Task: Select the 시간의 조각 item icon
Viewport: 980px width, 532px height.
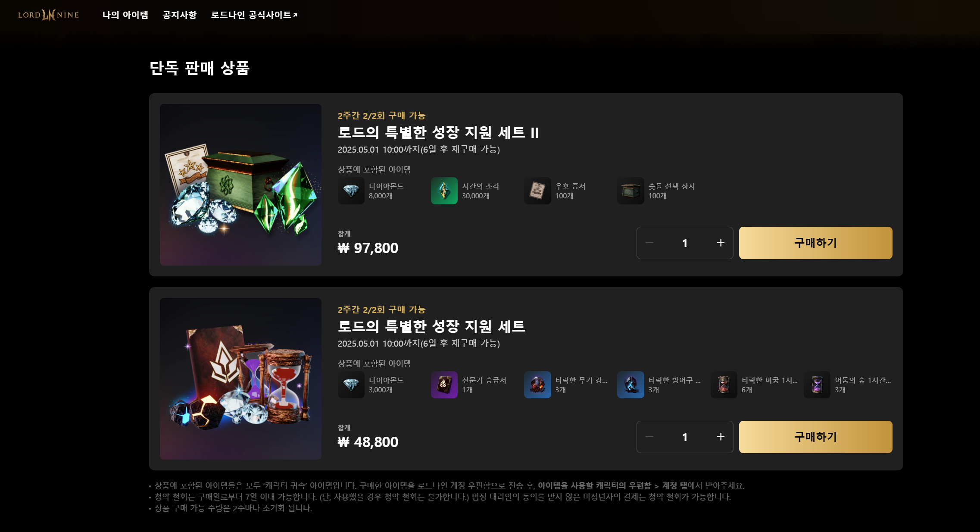Action: pyautogui.click(x=444, y=191)
